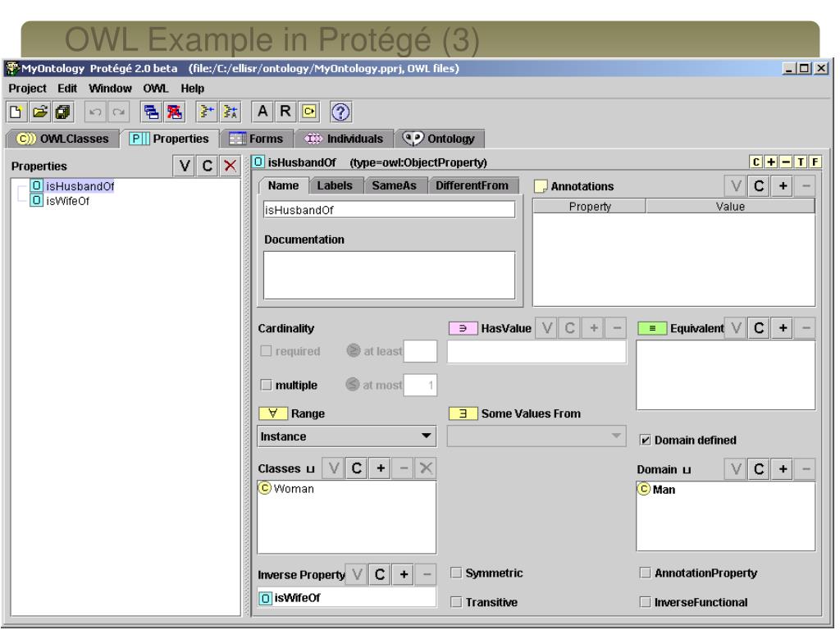This screenshot has width=840, height=630.
Task: Enable the Transitive checkbox
Action: [458, 601]
